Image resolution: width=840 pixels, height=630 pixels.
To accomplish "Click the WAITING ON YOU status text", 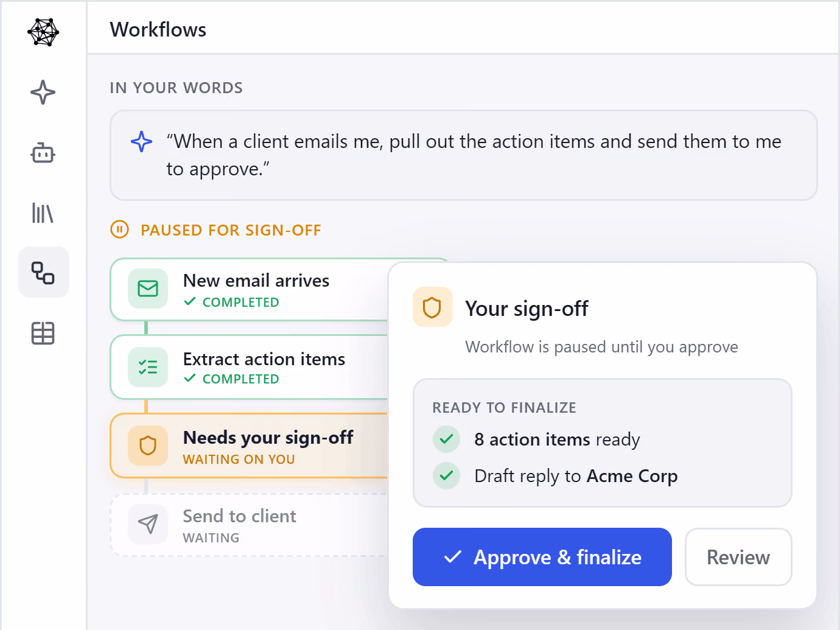I will point(239,460).
